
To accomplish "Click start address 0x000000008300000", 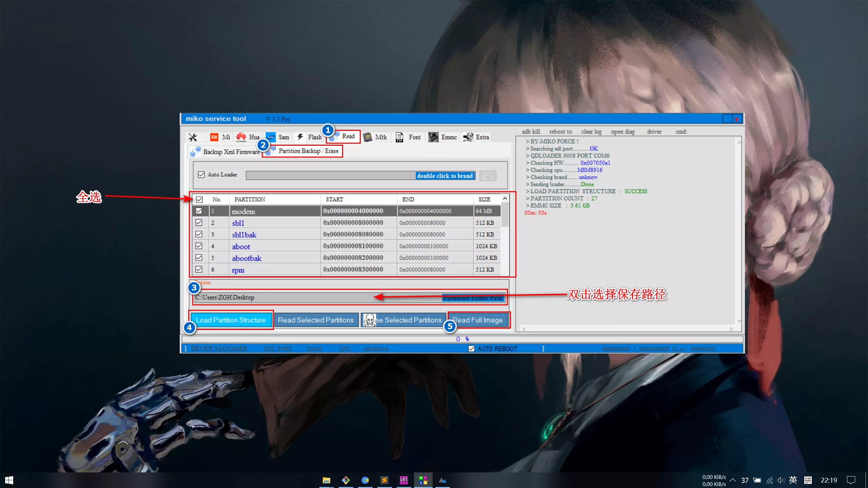I will pyautogui.click(x=353, y=269).
